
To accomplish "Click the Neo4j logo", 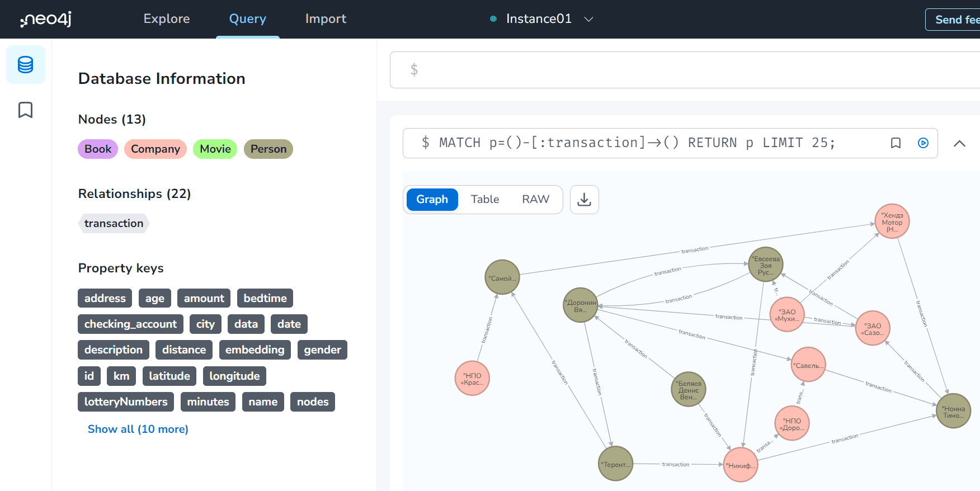I will [46, 19].
